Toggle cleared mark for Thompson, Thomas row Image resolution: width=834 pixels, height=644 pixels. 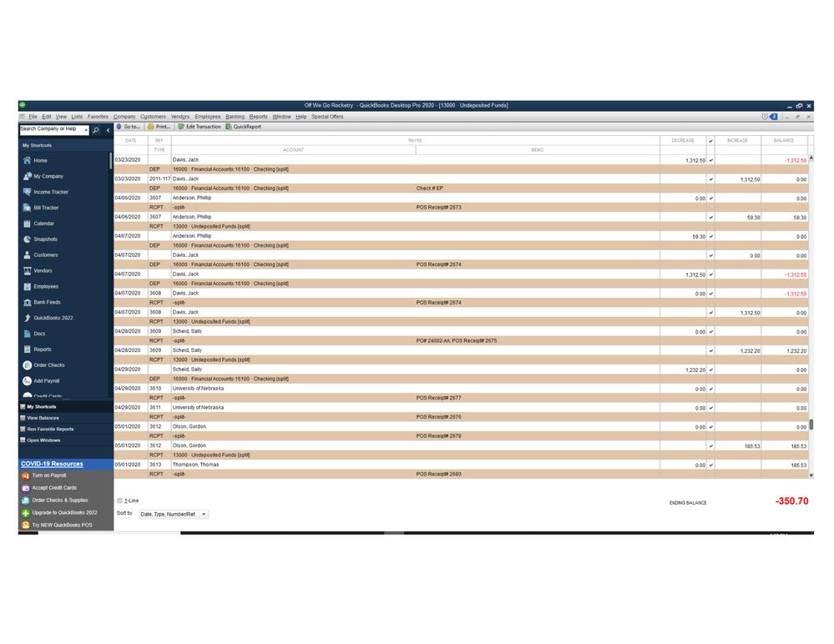[710, 465]
